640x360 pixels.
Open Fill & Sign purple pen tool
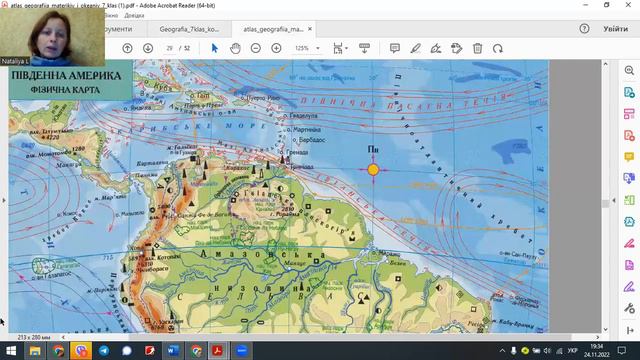click(x=629, y=287)
